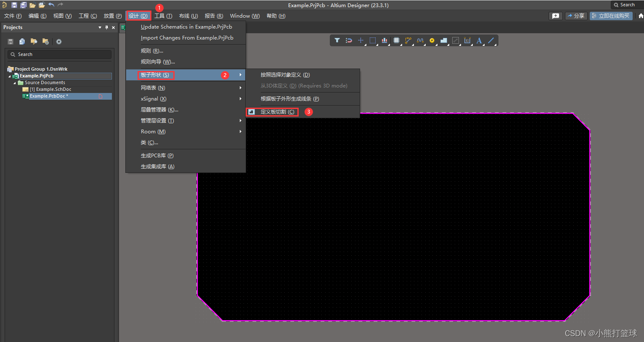Toggle pin of the Projects panel
Image resolution: width=644 pixels, height=342 pixels.
coord(107,27)
